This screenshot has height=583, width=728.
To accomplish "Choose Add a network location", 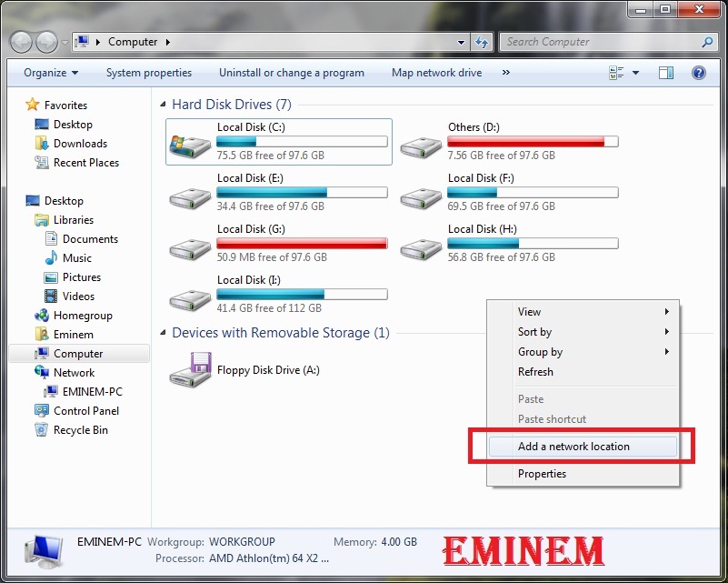I will (583, 447).
